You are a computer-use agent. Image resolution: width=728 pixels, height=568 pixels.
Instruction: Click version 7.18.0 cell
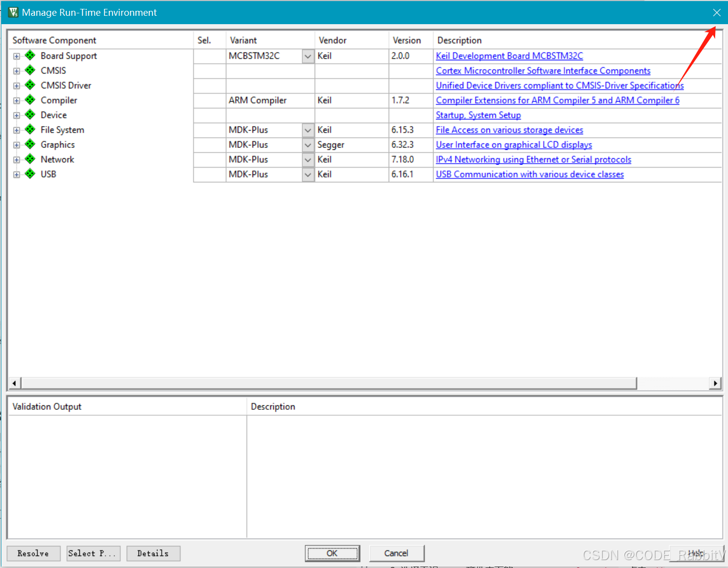coord(411,160)
